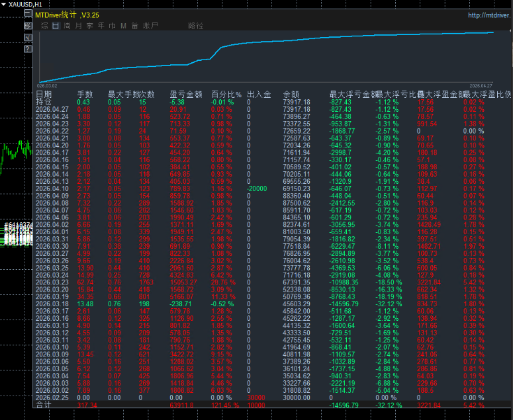Click the blue equity curve chart
This screenshot has height=420, width=513.
(266, 57)
